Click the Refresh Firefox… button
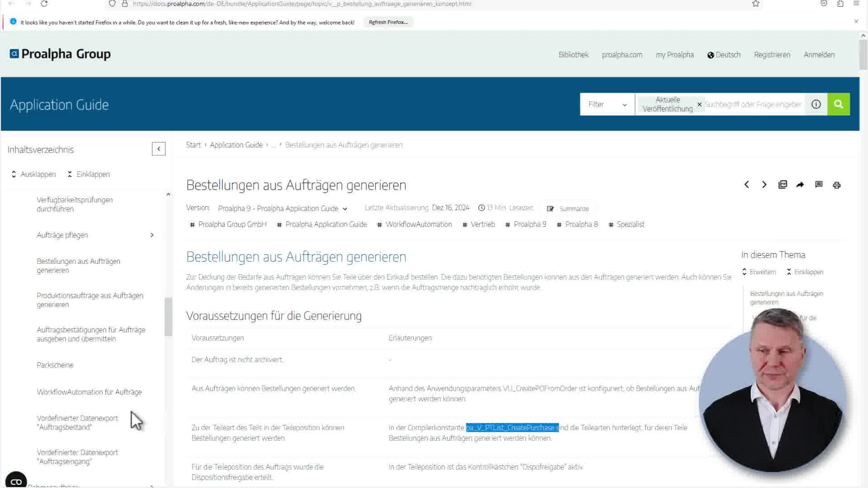 coord(388,22)
